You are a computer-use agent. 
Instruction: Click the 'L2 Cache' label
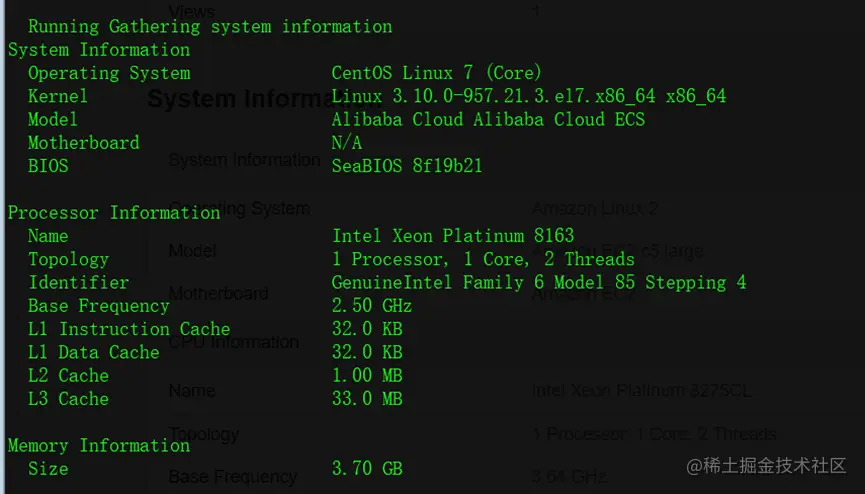68,376
